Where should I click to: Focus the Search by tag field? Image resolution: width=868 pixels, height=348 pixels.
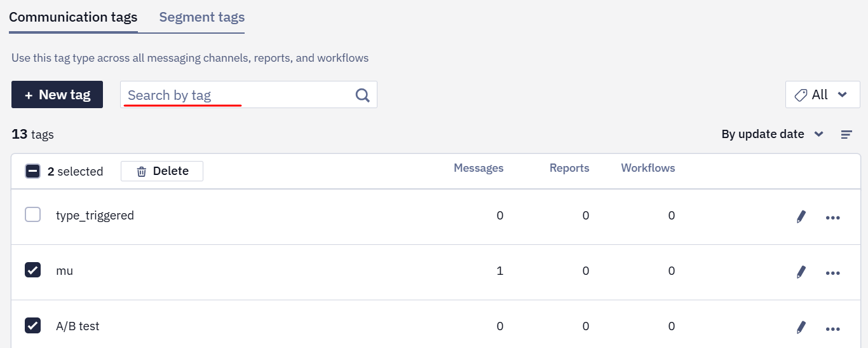(x=248, y=95)
